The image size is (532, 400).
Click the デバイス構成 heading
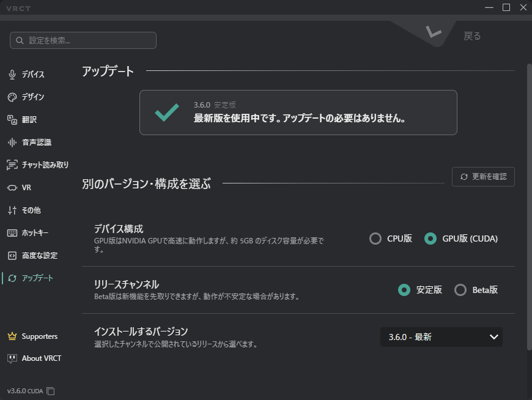coord(119,229)
